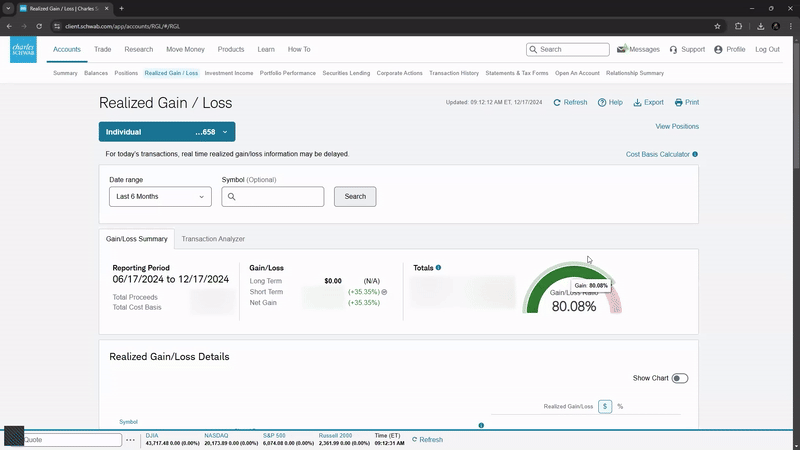Open the Trade menu
The width and height of the screenshot is (800, 450).
[103, 49]
